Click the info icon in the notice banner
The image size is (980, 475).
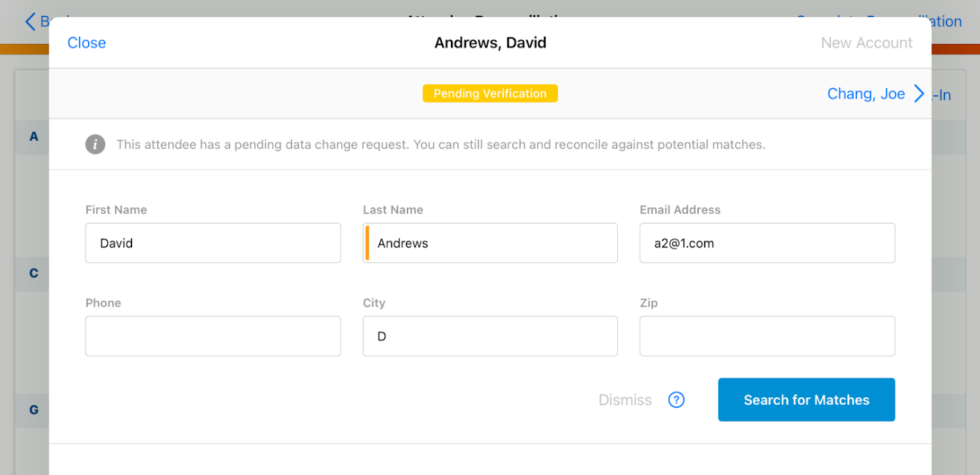click(x=95, y=144)
